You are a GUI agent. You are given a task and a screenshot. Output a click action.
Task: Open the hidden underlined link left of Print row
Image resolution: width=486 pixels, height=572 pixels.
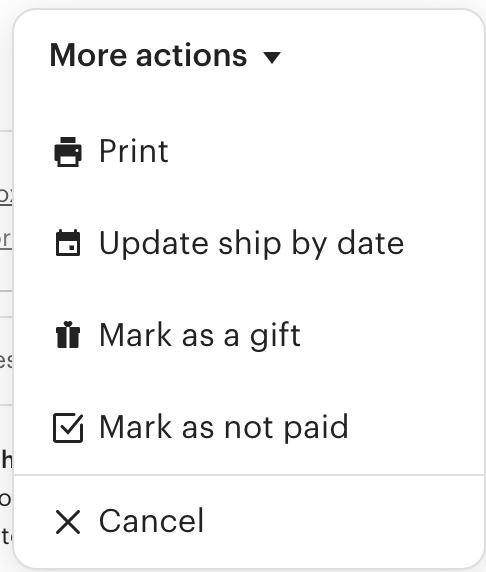click(x=6, y=196)
